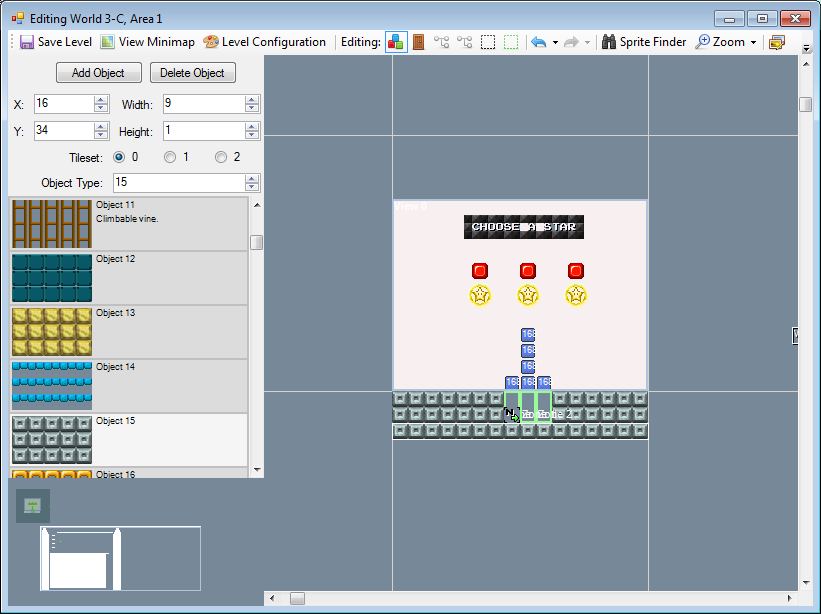Image resolution: width=821 pixels, height=614 pixels.
Task: Select Object 12 teal block tile
Action: [x=129, y=278]
